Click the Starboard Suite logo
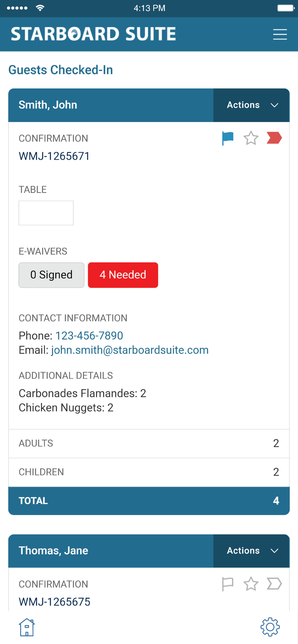This screenshot has height=644, width=298. pyautogui.click(x=93, y=34)
